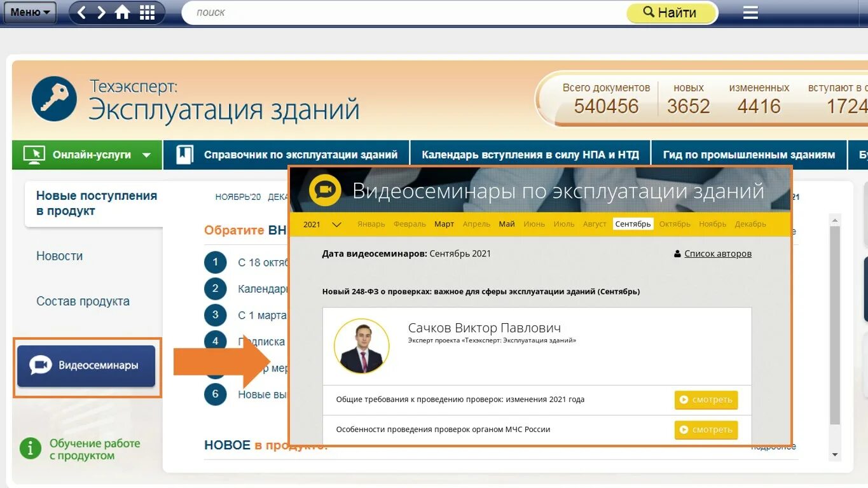Viewport: 868px width, 488px height.
Task: Open the hamburger menu icon
Action: (x=750, y=12)
